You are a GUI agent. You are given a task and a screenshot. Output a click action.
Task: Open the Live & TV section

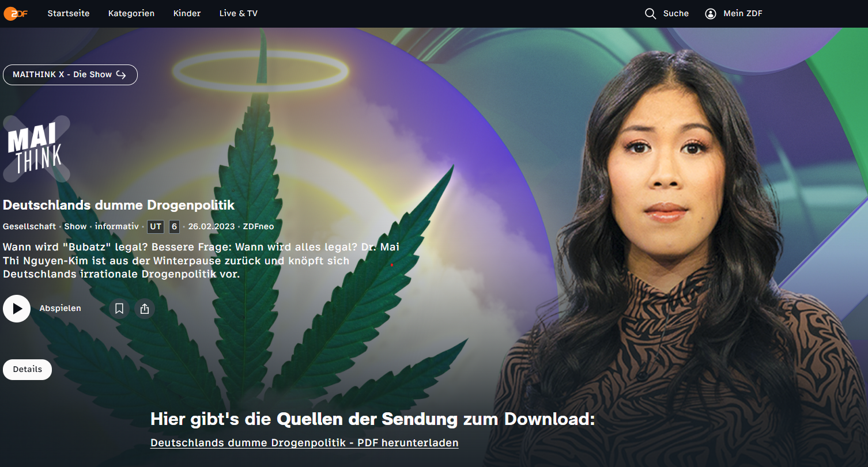[239, 14]
